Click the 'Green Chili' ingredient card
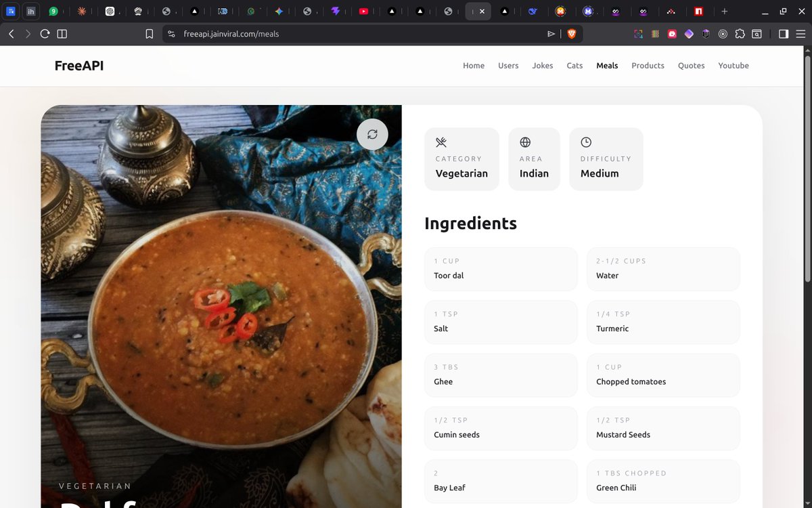The height and width of the screenshot is (508, 812). [663, 481]
